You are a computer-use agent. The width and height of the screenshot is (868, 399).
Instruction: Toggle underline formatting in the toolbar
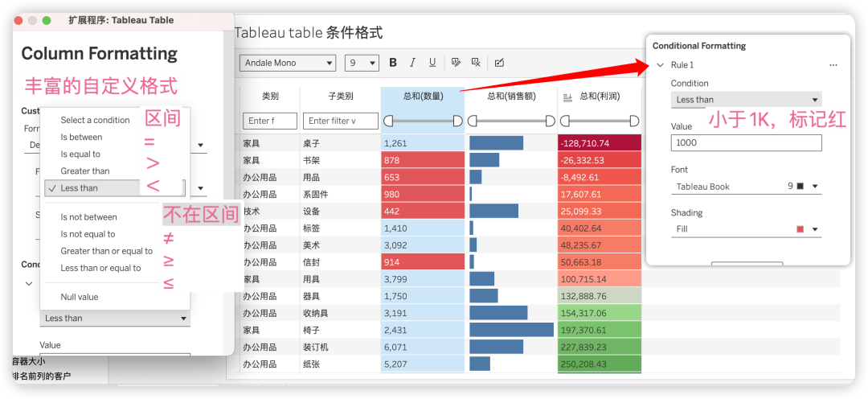point(432,63)
